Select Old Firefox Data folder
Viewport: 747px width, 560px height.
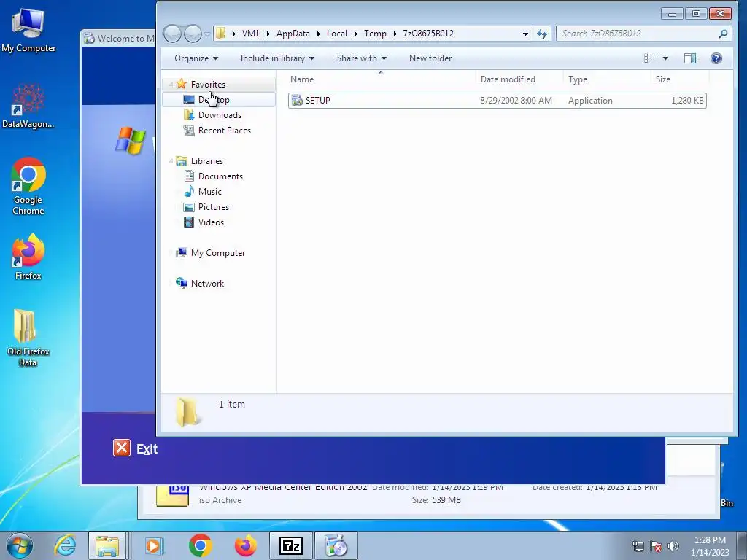pyautogui.click(x=28, y=338)
